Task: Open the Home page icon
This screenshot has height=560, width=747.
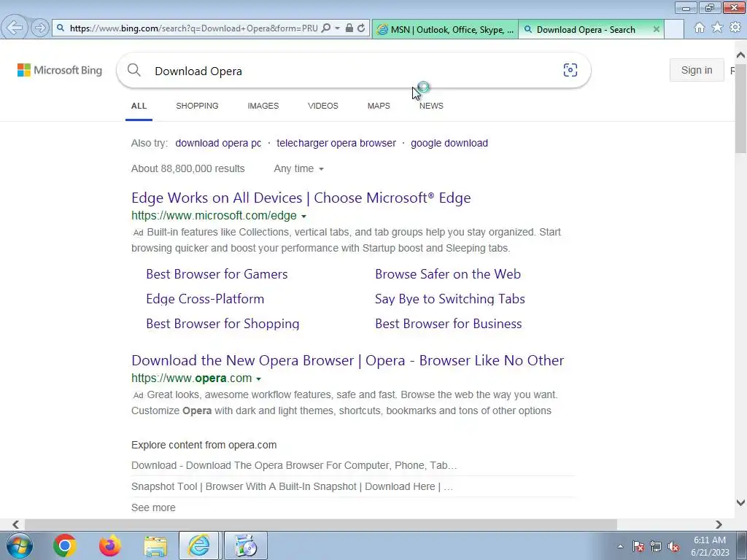Action: point(699,28)
